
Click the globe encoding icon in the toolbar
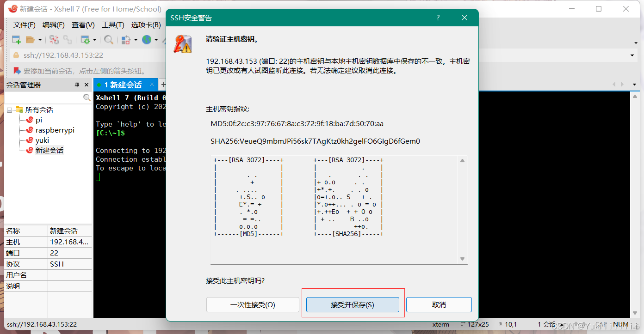click(x=147, y=40)
